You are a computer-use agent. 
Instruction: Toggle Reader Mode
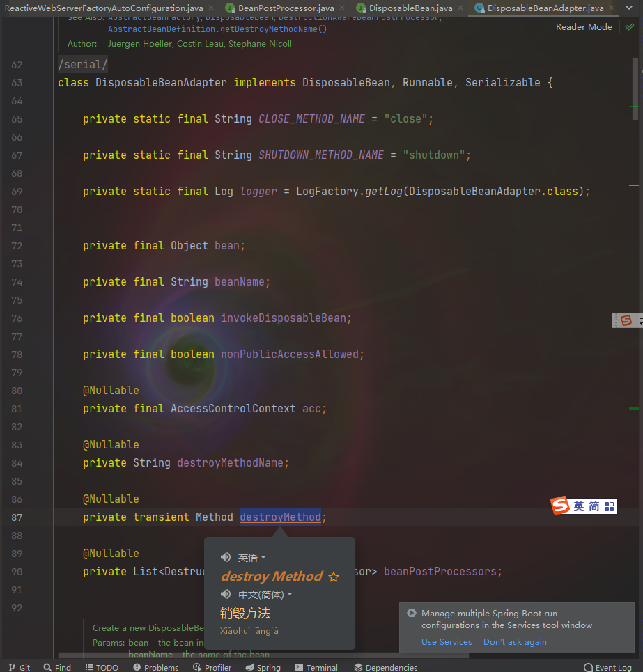[584, 27]
